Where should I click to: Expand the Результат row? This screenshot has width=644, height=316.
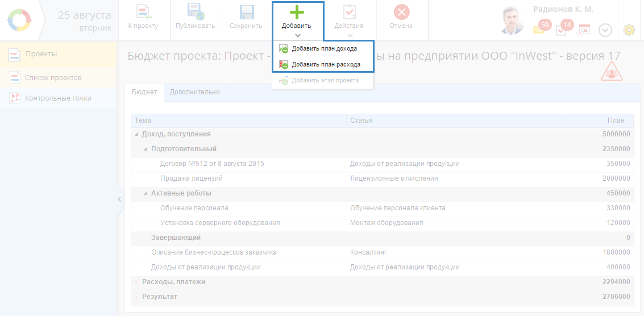click(136, 297)
